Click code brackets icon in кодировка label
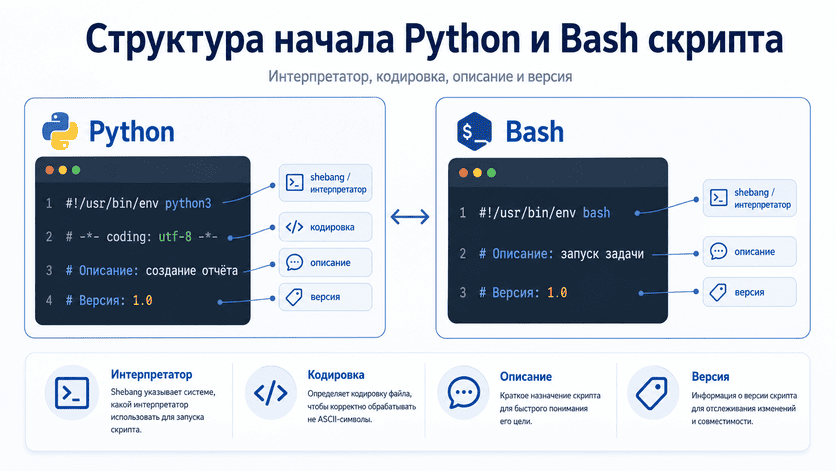The image size is (836, 471). 294,227
